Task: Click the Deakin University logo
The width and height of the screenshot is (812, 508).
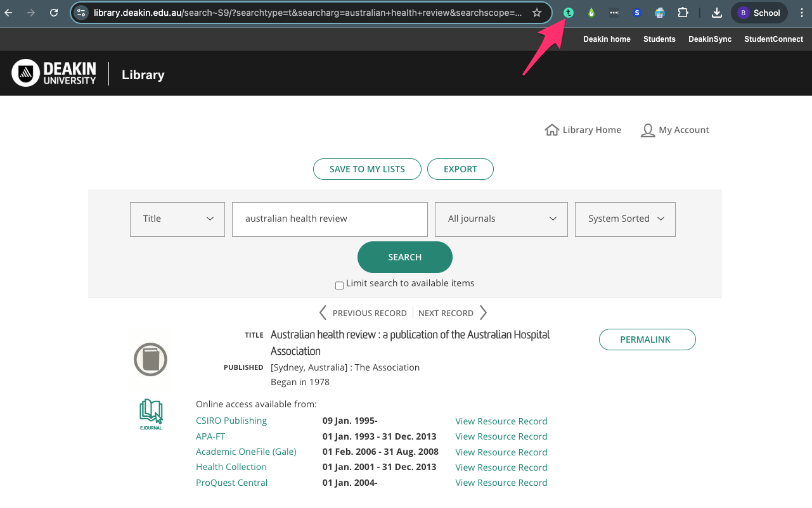Action: click(54, 73)
